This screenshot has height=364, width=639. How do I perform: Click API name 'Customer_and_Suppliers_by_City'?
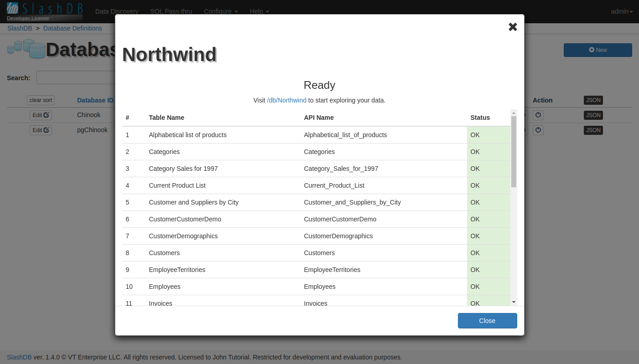click(x=352, y=202)
